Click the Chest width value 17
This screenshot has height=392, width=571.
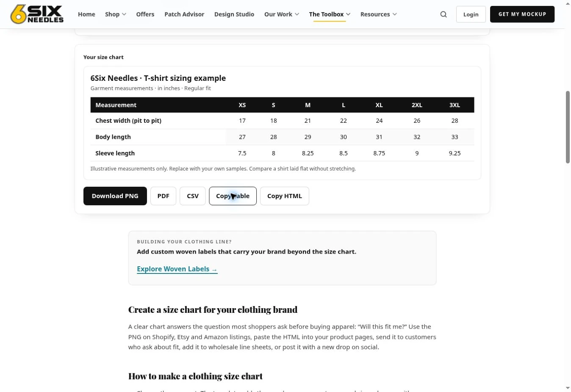[242, 121]
